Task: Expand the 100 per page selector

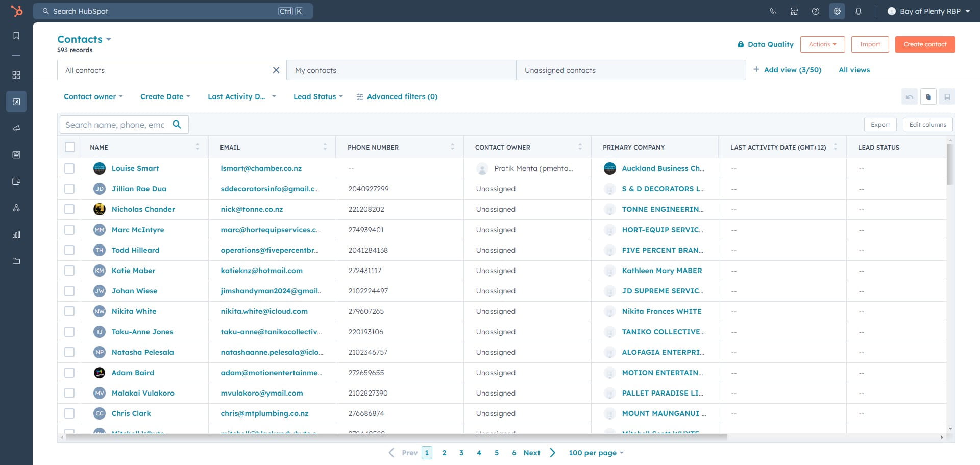Action: 596,453
